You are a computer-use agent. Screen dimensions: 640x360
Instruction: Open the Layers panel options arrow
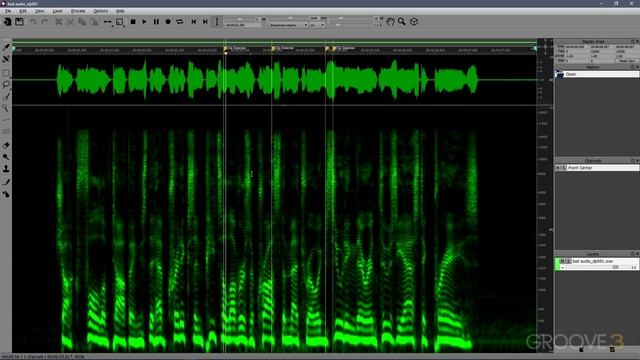click(x=633, y=254)
